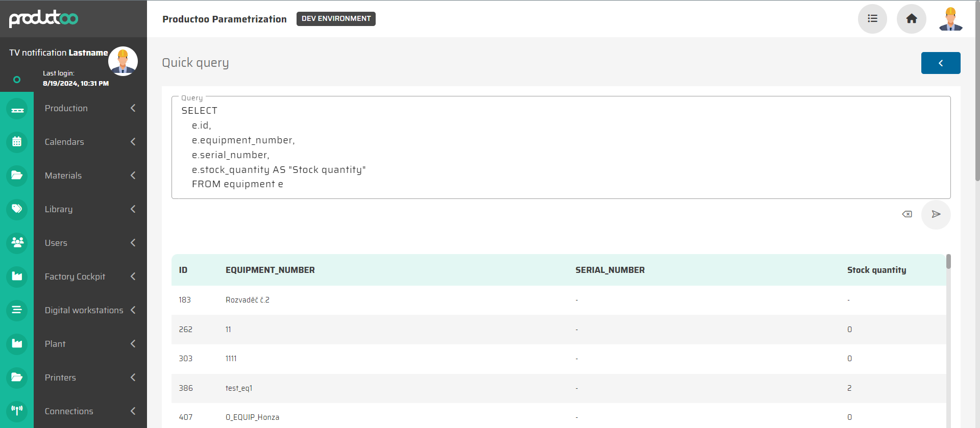The image size is (980, 428).
Task: Select the Users group icon
Action: [17, 243]
